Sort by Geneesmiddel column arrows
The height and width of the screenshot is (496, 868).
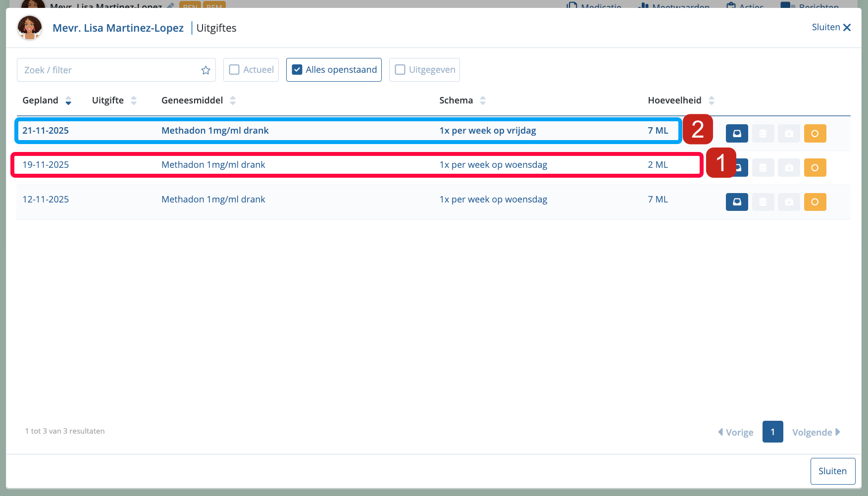coord(233,101)
